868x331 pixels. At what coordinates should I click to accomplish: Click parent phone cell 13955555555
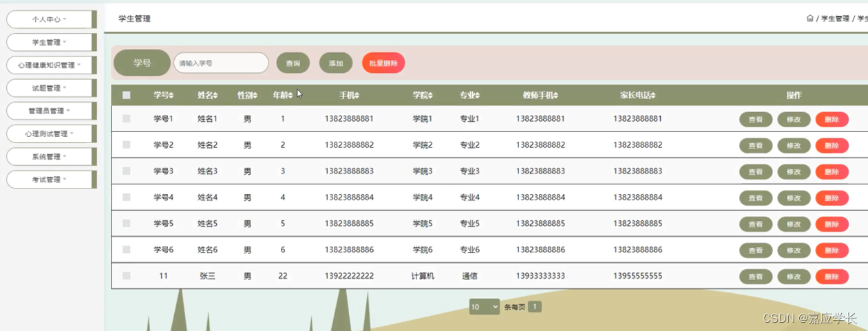pos(637,276)
